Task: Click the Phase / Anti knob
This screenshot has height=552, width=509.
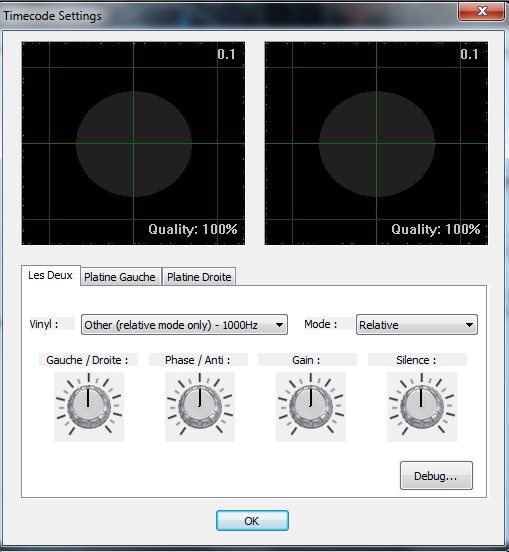Action: (200, 407)
